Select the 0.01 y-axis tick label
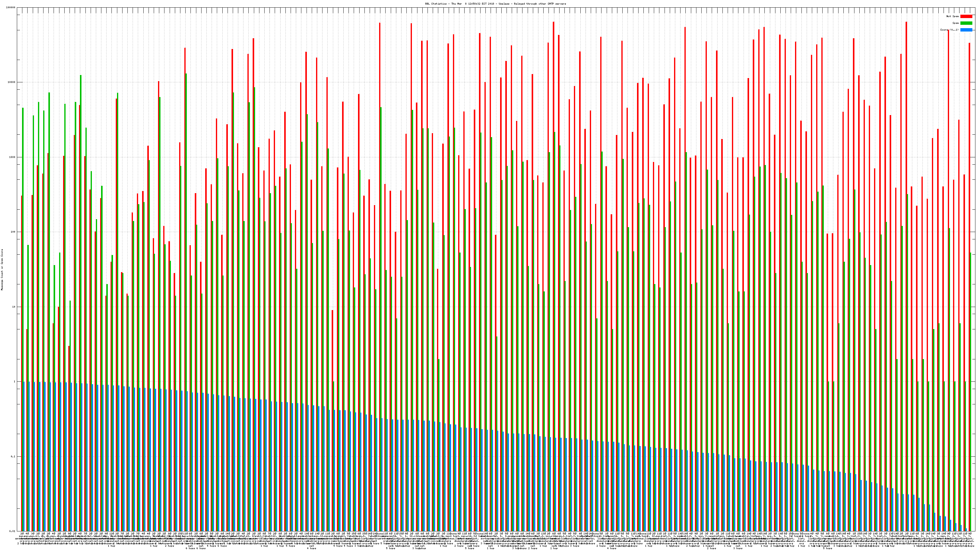This screenshot has width=980, height=551. tap(13, 531)
